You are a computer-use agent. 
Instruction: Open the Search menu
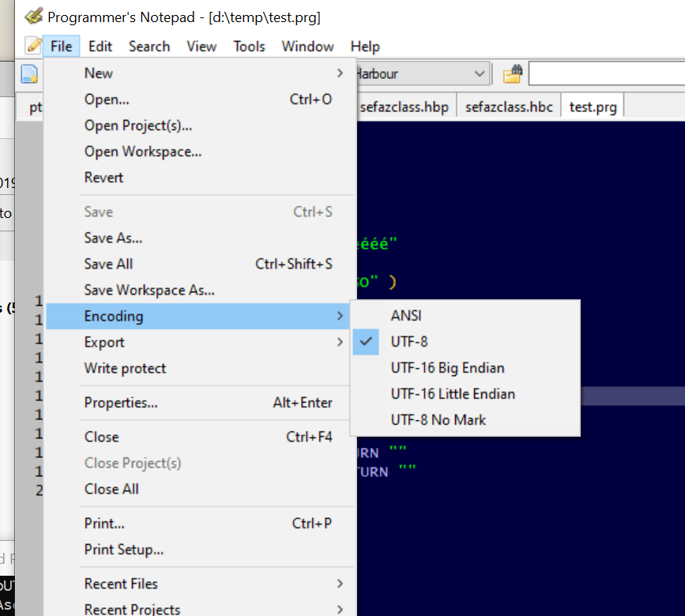click(x=149, y=47)
